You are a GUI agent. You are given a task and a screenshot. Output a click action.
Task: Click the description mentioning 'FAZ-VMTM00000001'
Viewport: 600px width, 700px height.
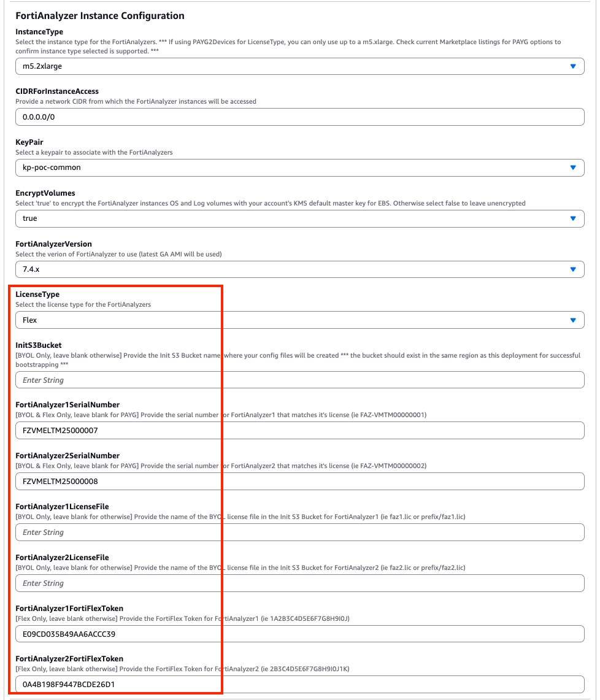coord(221,415)
